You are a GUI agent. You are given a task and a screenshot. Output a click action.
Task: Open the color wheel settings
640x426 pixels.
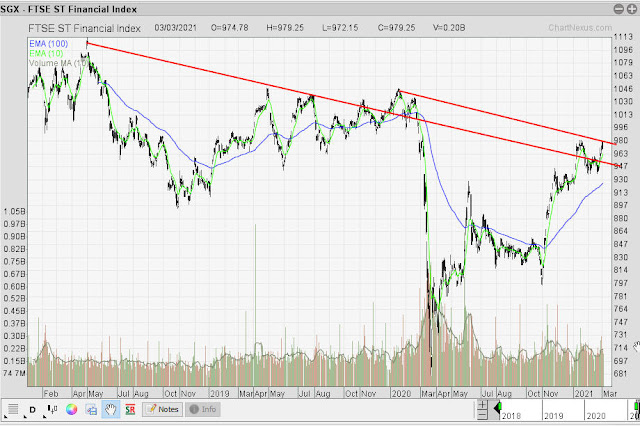[x=71, y=409]
